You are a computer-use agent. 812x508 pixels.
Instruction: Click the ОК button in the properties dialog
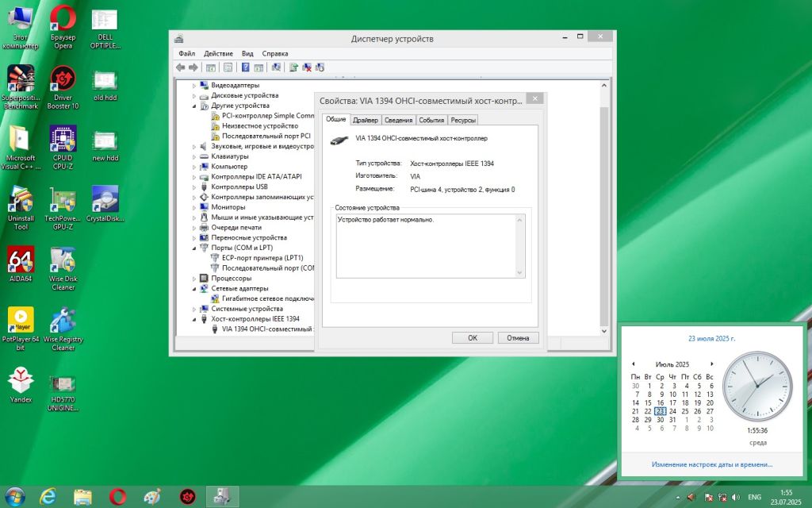[473, 338]
